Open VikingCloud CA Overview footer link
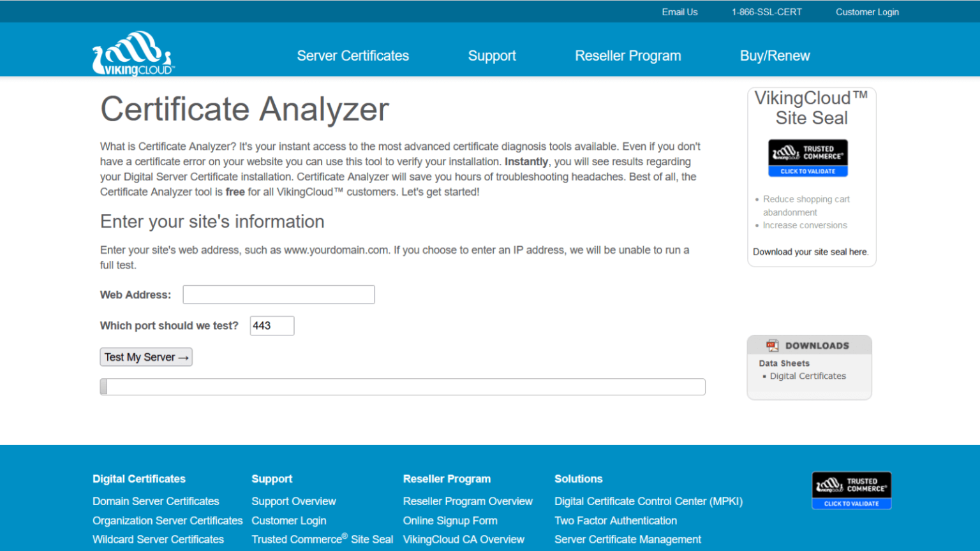 (464, 540)
